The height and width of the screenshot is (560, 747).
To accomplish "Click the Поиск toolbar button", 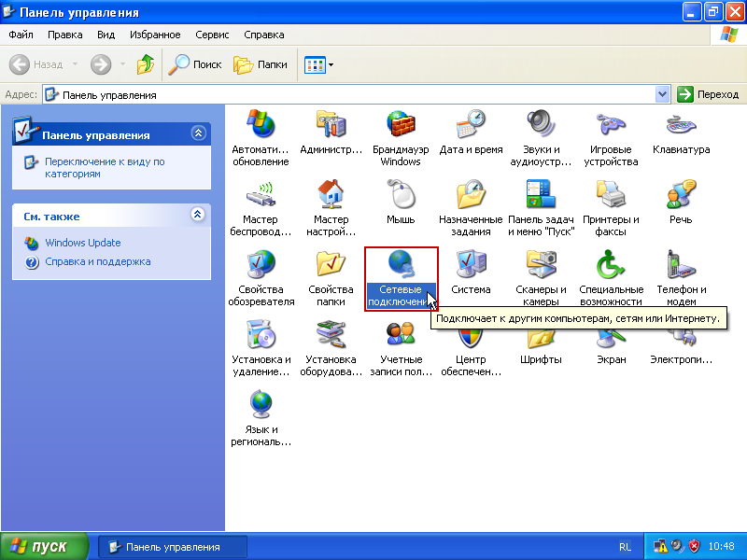I will (195, 64).
